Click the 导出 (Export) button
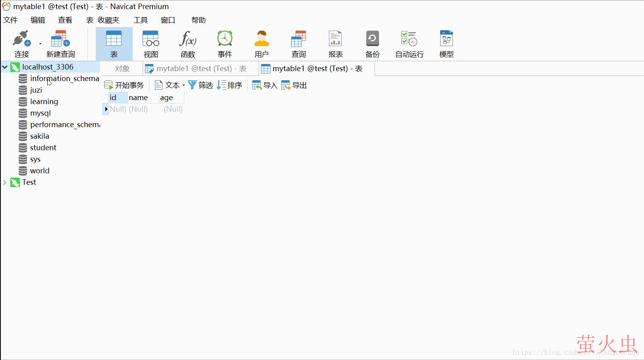The image size is (644, 360). [x=293, y=85]
